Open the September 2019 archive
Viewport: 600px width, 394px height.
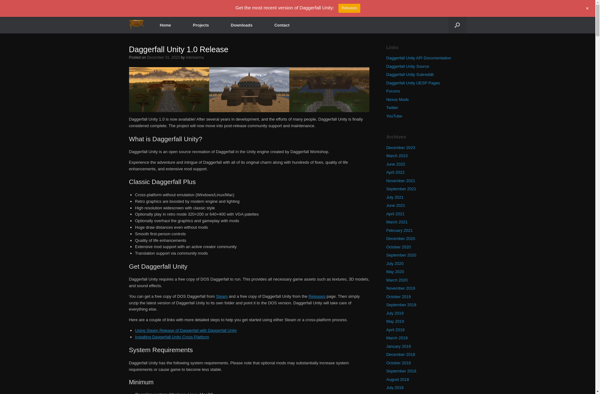[x=401, y=305]
